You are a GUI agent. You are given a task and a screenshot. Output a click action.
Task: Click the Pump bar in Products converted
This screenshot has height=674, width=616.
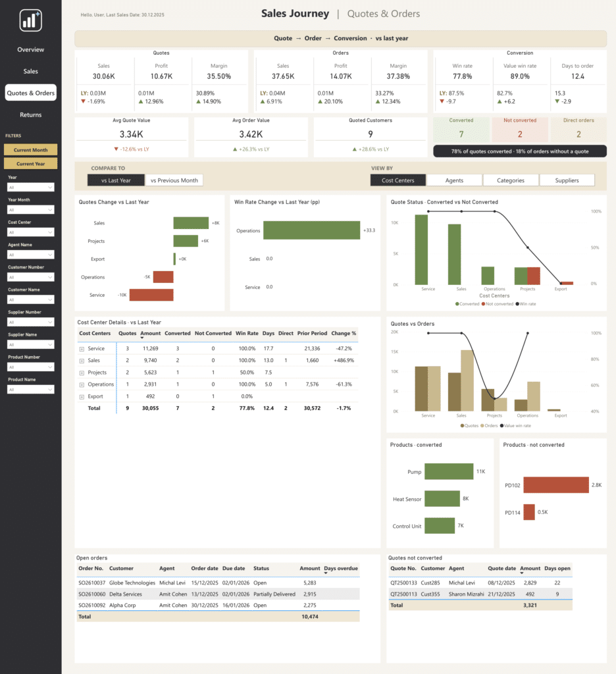point(449,471)
